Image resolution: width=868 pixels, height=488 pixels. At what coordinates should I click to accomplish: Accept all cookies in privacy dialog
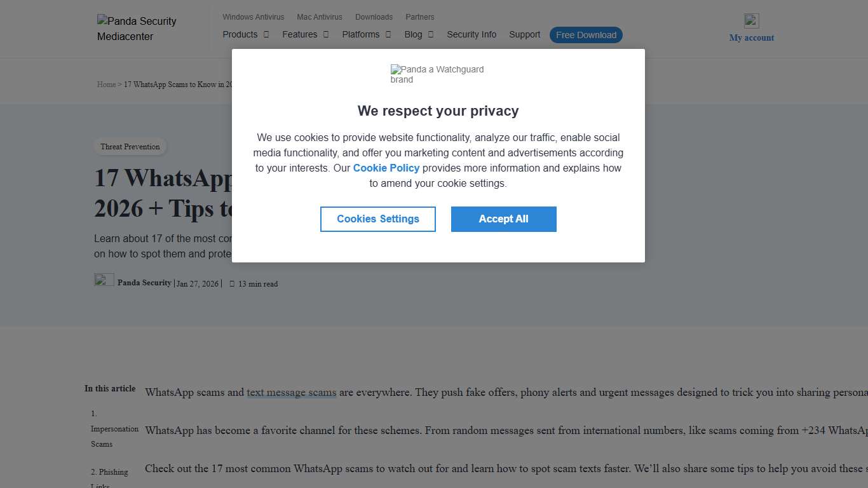(503, 219)
